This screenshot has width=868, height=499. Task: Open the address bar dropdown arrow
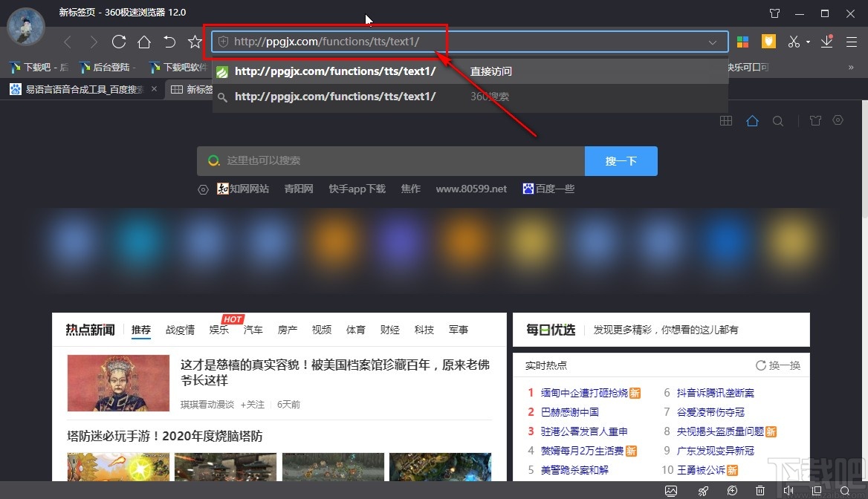[713, 42]
